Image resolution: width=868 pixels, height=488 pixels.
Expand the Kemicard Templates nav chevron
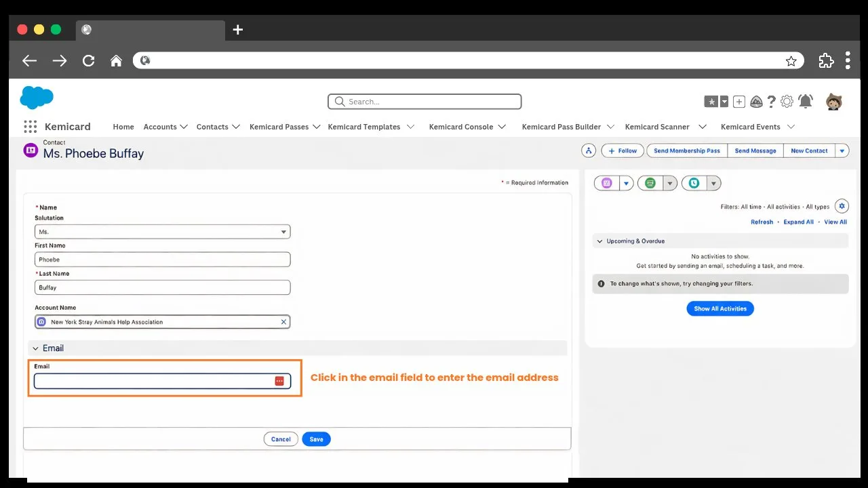click(411, 127)
